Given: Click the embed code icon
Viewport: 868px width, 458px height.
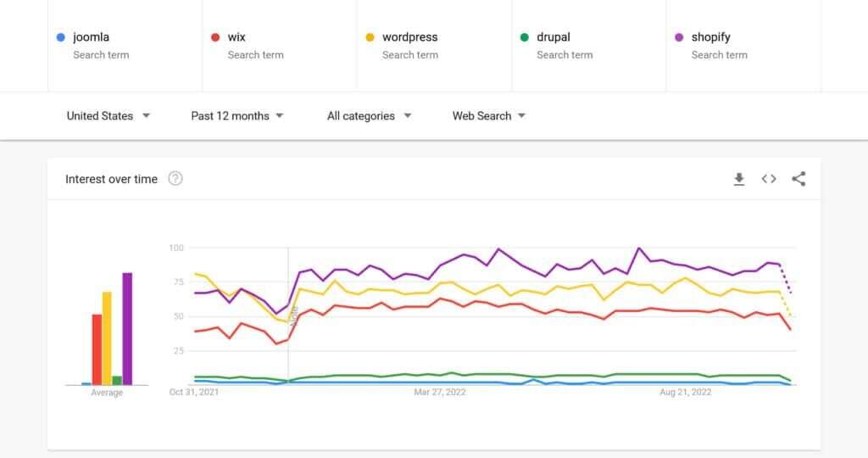Looking at the screenshot, I should pyautogui.click(x=769, y=179).
